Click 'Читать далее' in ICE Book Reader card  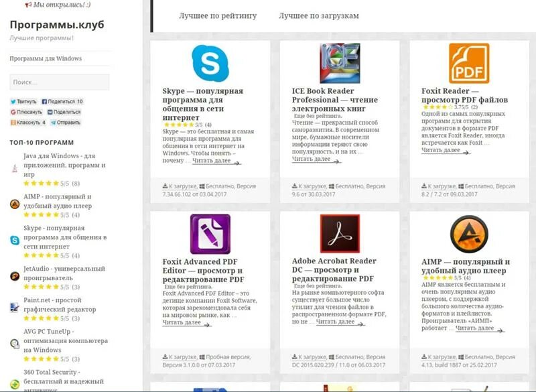(x=316, y=159)
